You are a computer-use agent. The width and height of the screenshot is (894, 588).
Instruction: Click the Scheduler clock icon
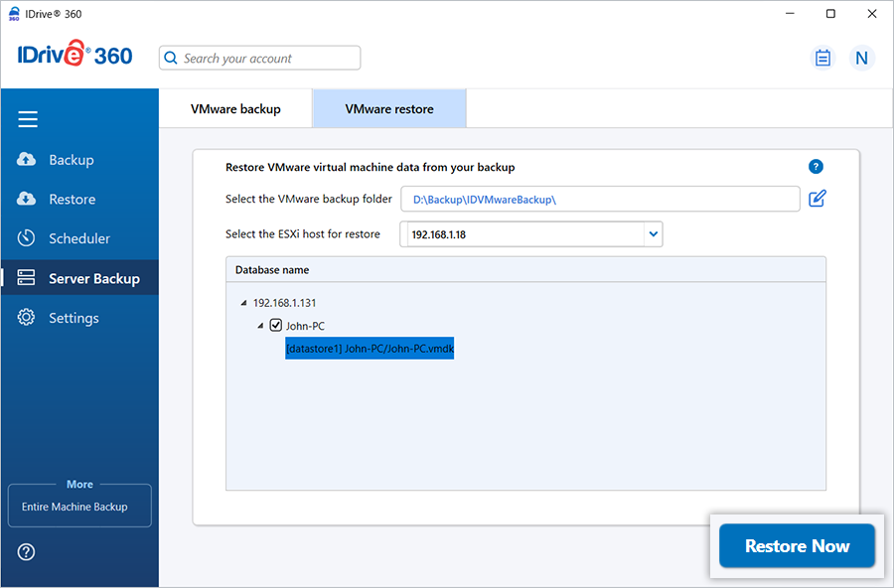coord(27,238)
